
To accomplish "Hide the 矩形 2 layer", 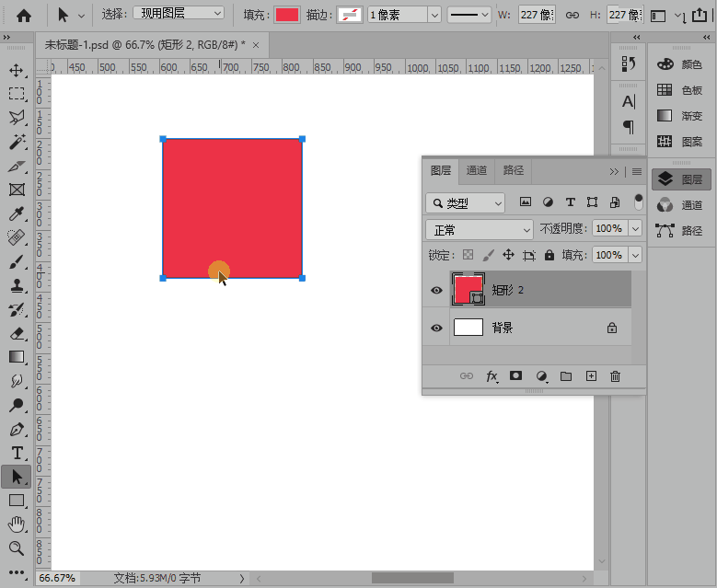I will coord(436,290).
